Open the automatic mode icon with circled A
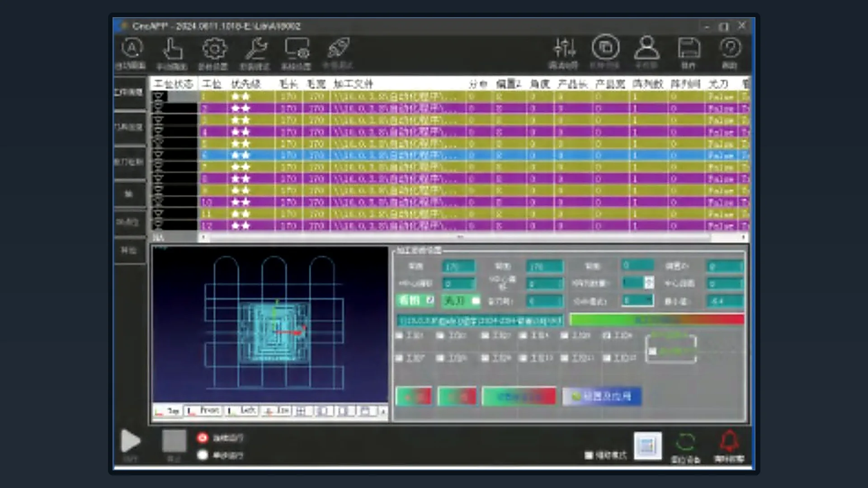This screenshot has width=868, height=488. (x=132, y=48)
